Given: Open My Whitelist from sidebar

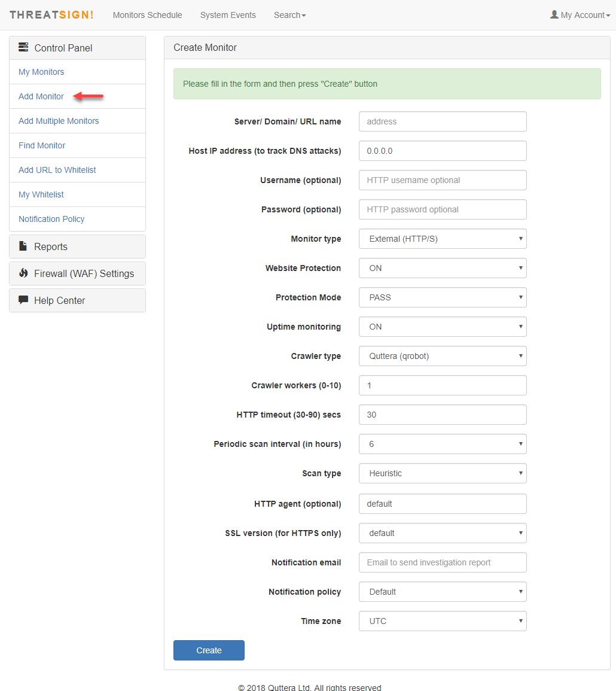Looking at the screenshot, I should (41, 194).
